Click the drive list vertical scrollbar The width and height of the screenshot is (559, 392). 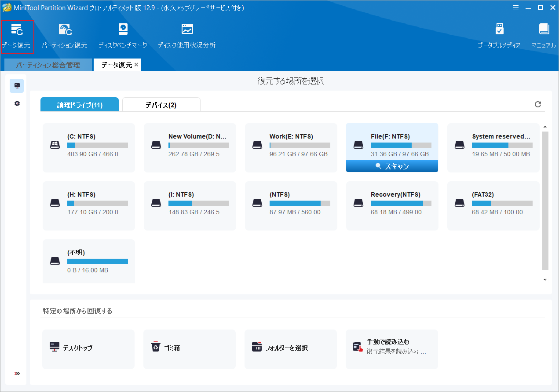(545, 200)
